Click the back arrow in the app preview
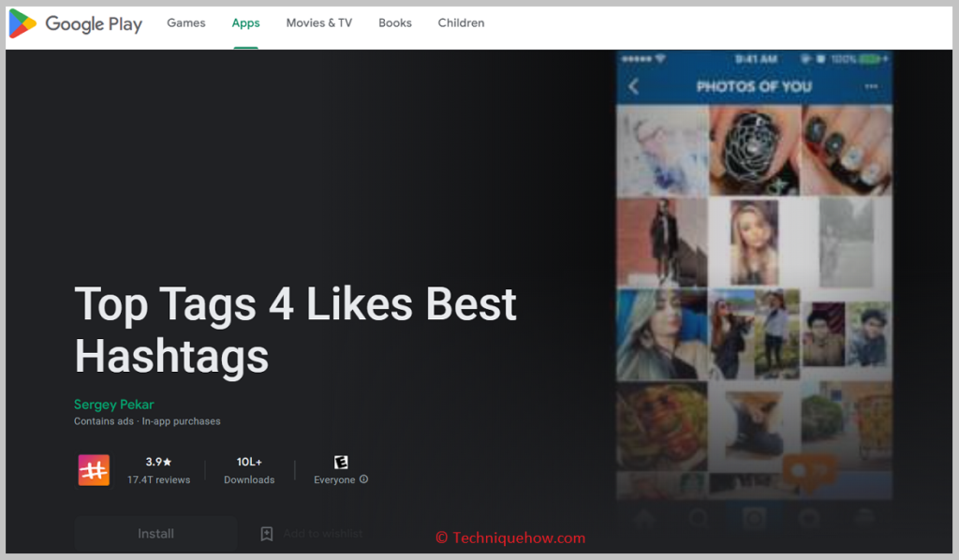Screen dimensions: 959x560 coord(634,87)
